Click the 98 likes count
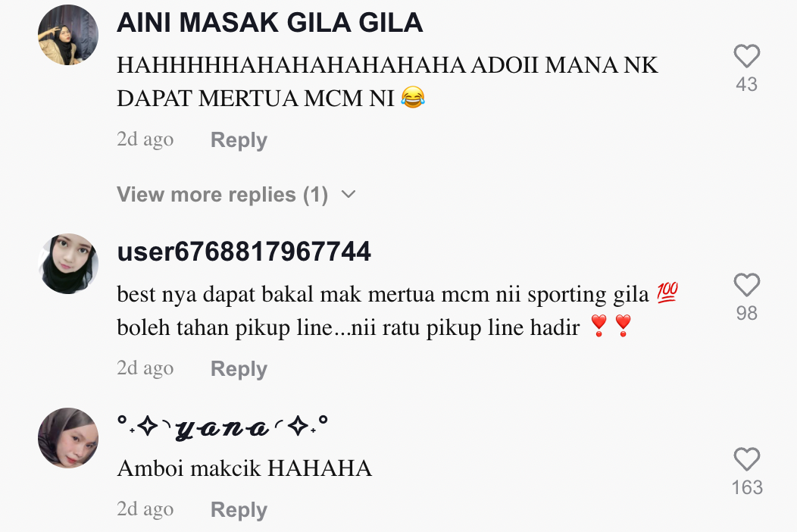Image resolution: width=797 pixels, height=532 pixels. tap(747, 313)
